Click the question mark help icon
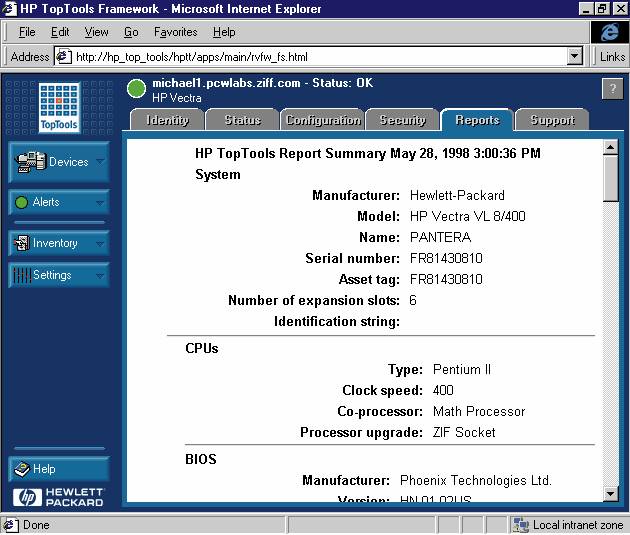Viewport: 630px width, 535px height. (612, 89)
